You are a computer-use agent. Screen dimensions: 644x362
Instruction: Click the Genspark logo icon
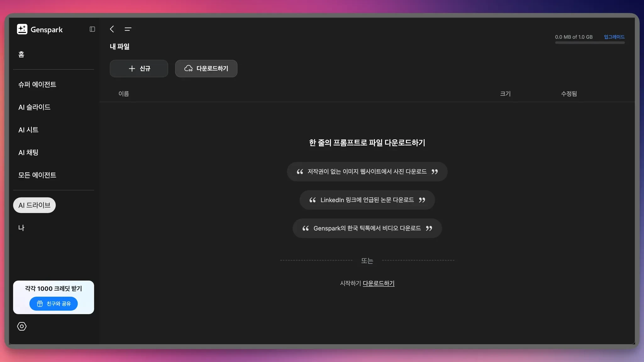(22, 29)
